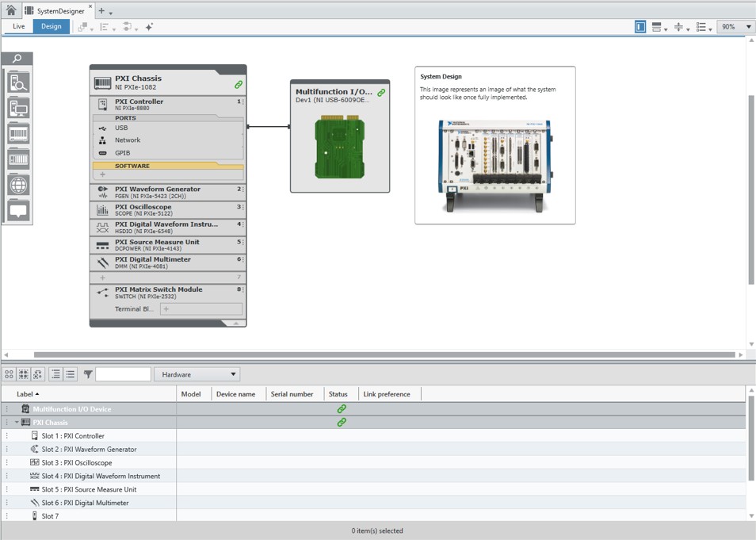Click the plus button to add a new tab
The image size is (756, 540).
pos(101,10)
